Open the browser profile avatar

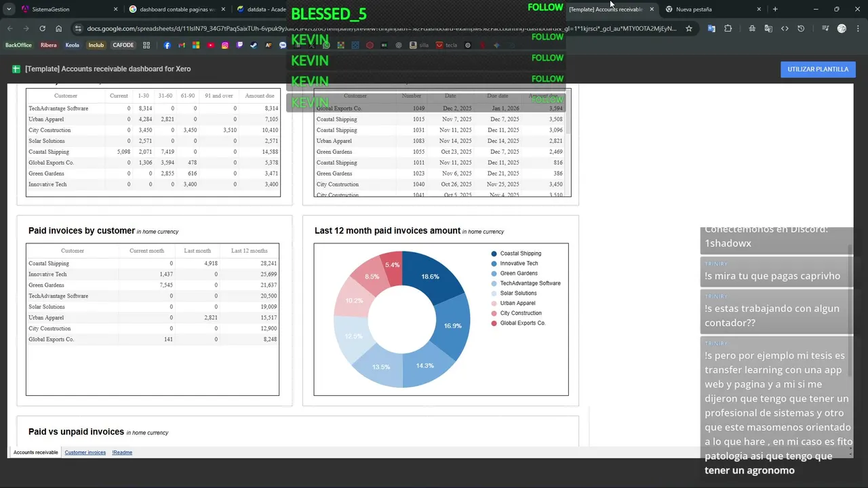point(842,28)
